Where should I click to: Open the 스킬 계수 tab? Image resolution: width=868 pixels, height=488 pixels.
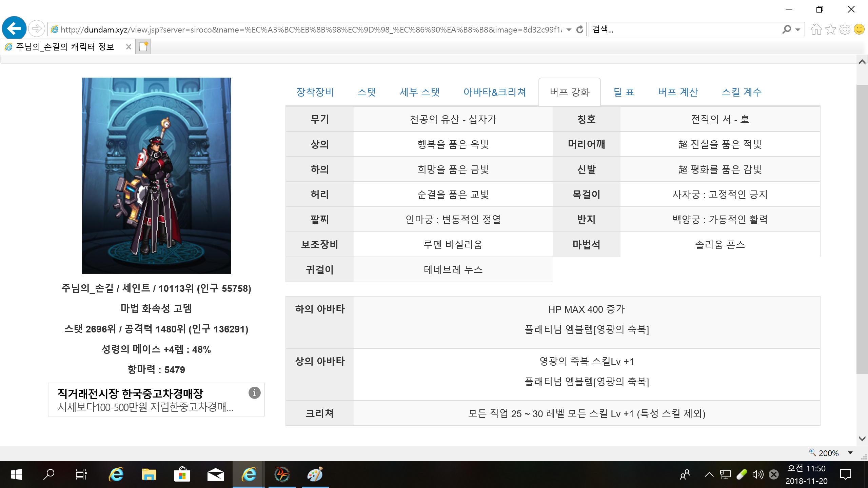[742, 92]
